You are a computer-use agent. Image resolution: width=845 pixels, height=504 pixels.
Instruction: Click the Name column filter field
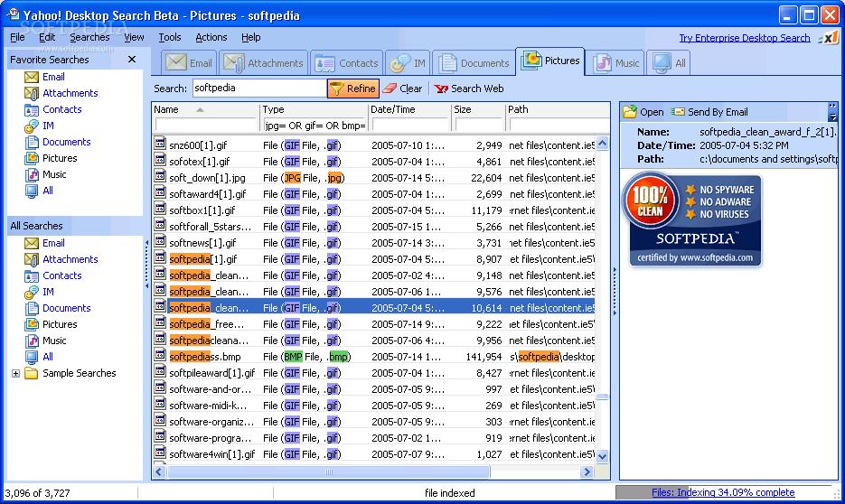[206, 125]
